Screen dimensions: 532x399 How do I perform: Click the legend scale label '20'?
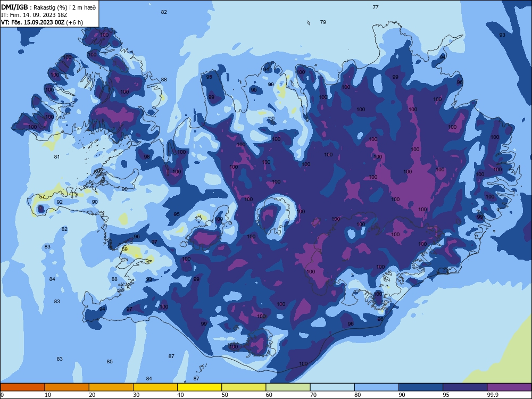pyautogui.click(x=92, y=395)
